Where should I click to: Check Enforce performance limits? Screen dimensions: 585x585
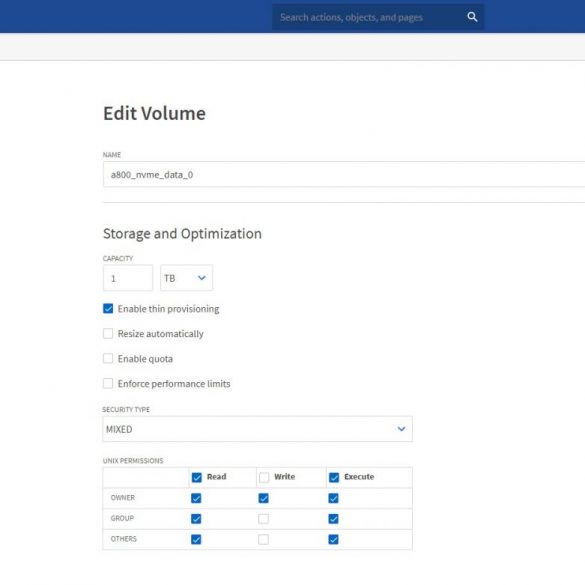108,384
